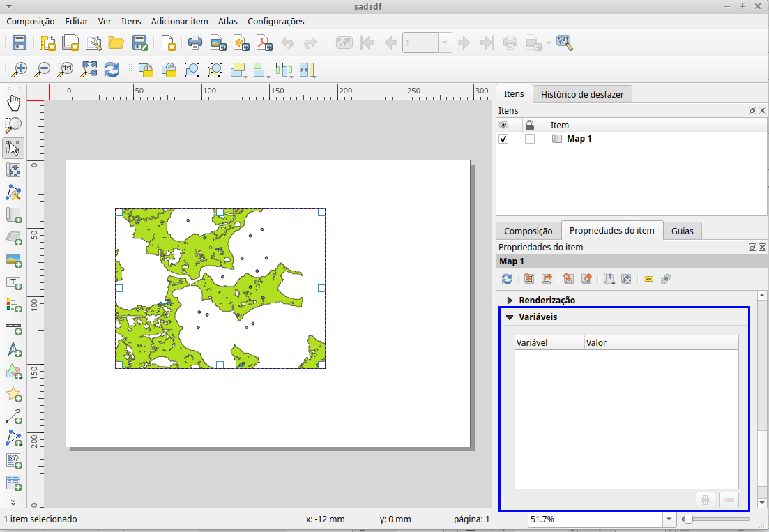
Task: Open the zoom level dropdown arrow
Action: [x=668, y=519]
